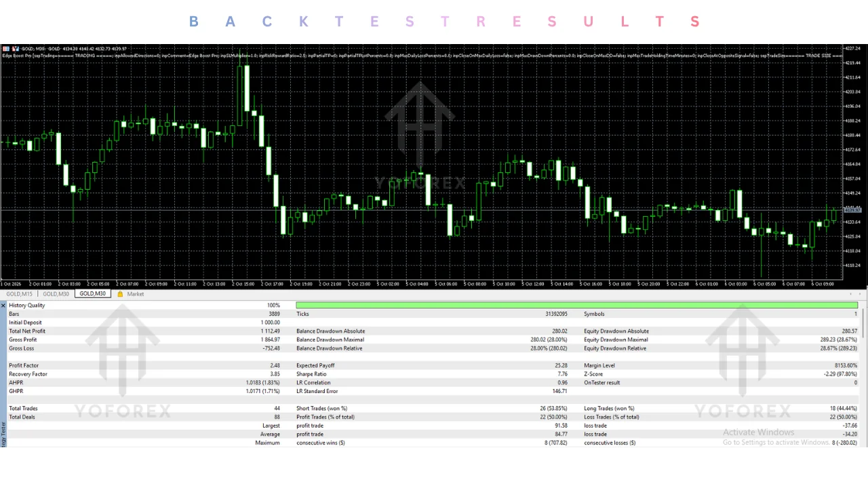This screenshot has height=488, width=868.
Task: Select the Balance Drawdown Absolute label
Action: 331,331
